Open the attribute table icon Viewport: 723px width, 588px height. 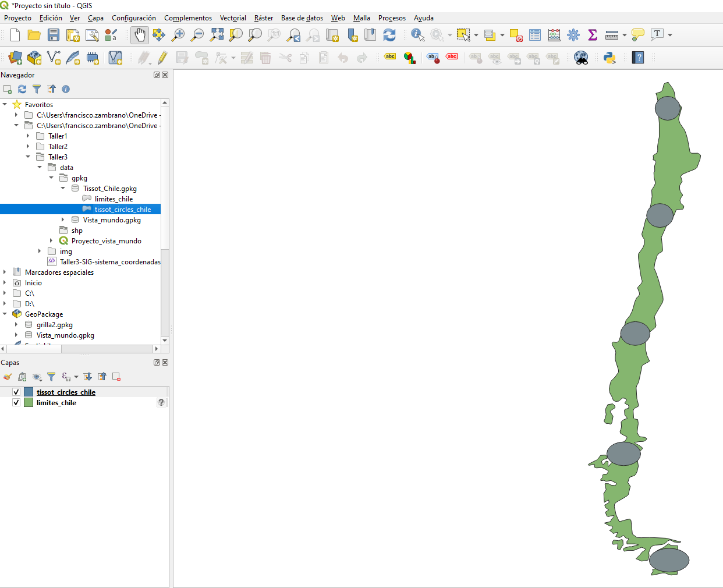pos(535,35)
